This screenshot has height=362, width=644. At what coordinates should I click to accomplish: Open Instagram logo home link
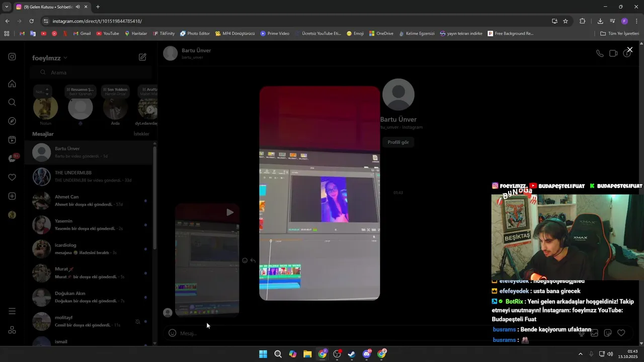(12, 57)
